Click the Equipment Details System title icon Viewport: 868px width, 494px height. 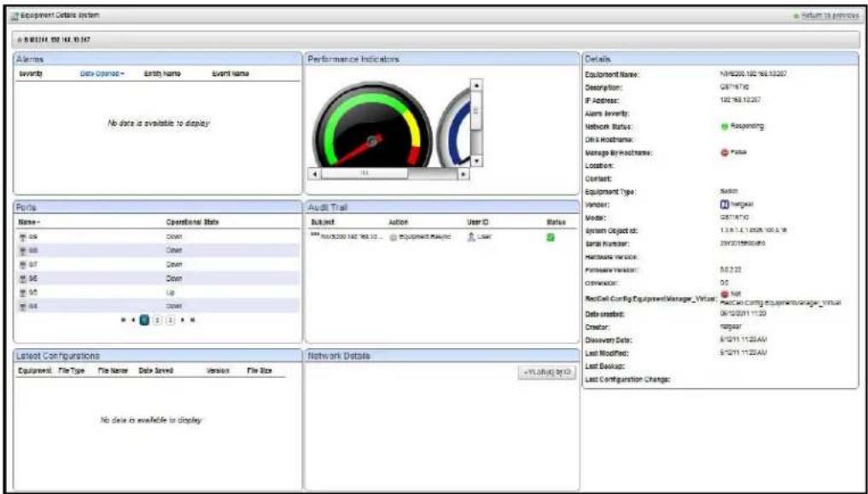(x=16, y=15)
